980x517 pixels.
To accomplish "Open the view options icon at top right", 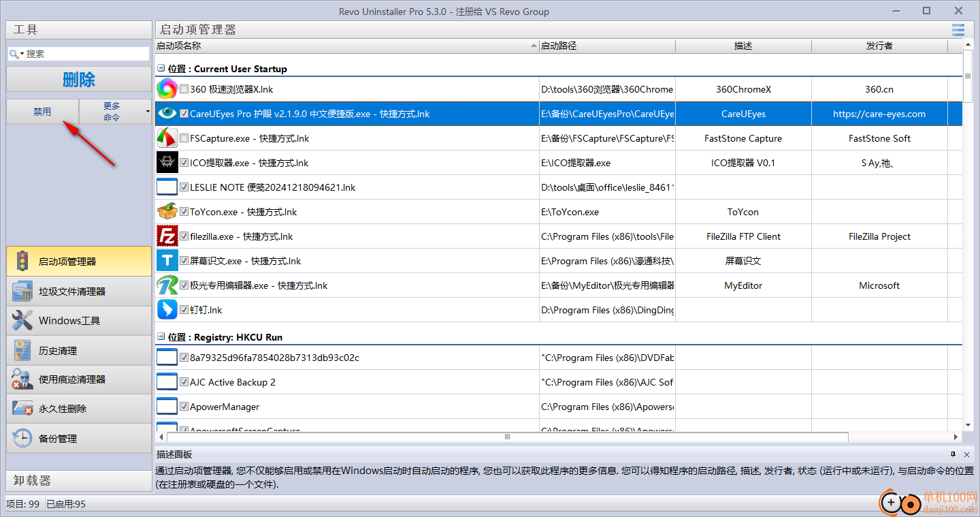I will (958, 29).
